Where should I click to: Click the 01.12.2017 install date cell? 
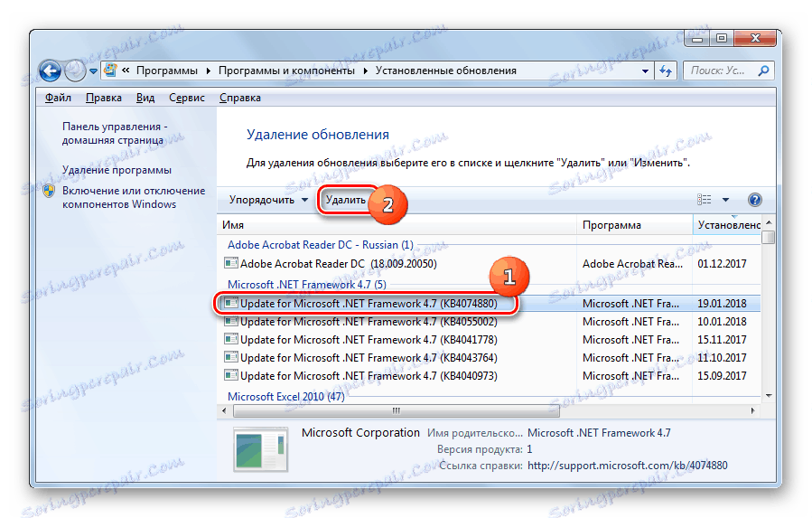click(x=722, y=263)
